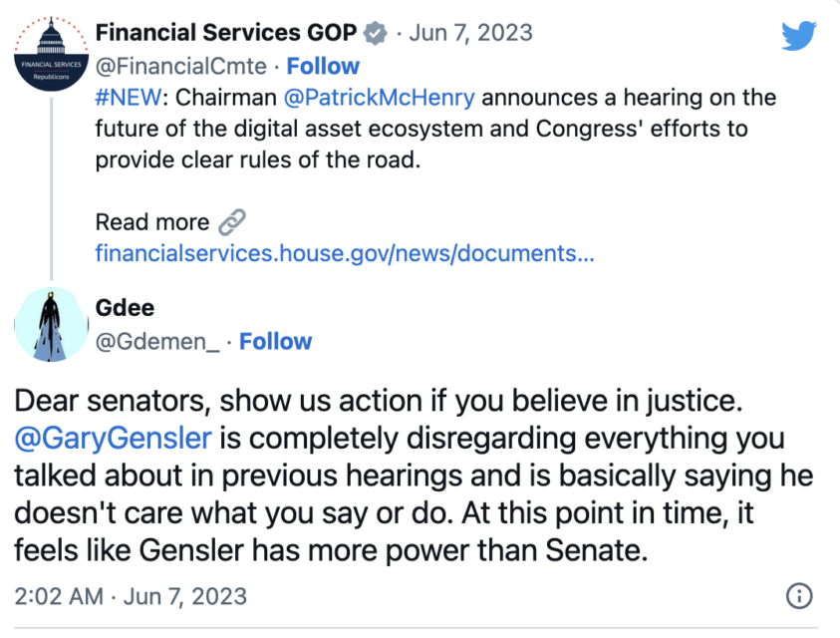The width and height of the screenshot is (840, 638).
Task: Open the @GaryGensler mention
Action: coord(113,438)
